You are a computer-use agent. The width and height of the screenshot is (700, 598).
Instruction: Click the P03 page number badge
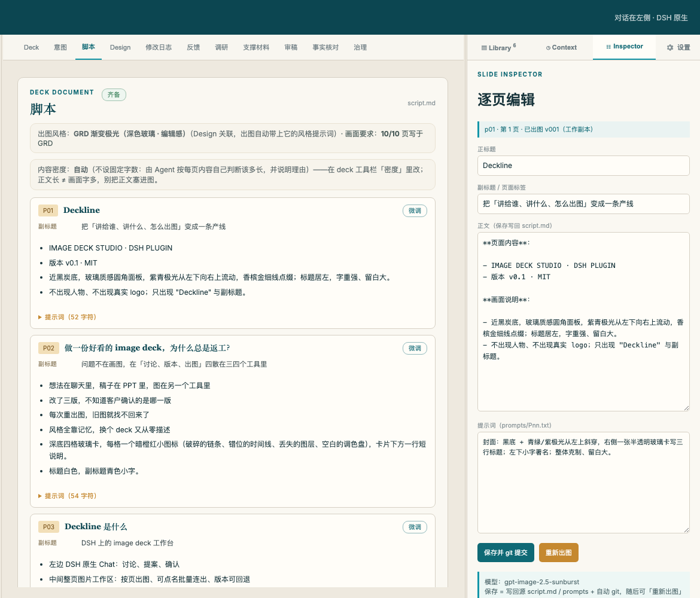pos(48,527)
